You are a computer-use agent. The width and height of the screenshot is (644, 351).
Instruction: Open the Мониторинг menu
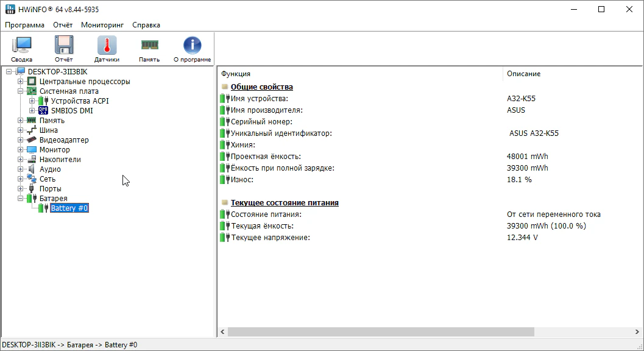(102, 25)
